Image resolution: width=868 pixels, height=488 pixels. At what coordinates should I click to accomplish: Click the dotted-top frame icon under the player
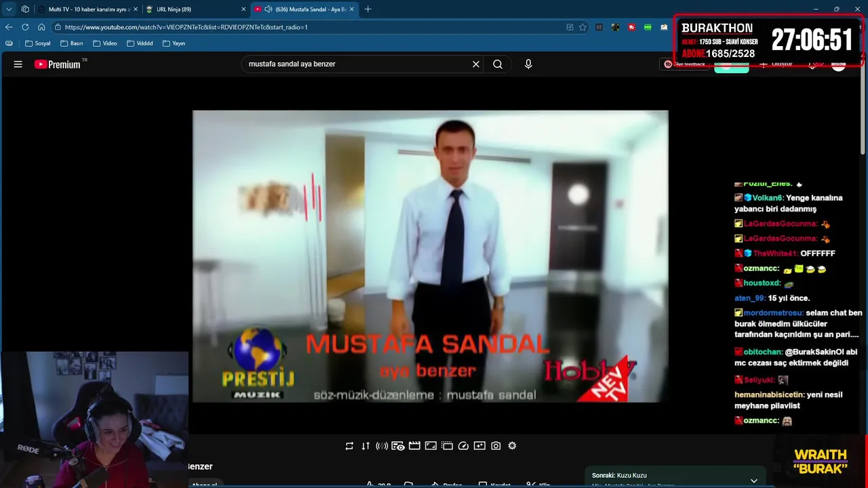tap(447, 446)
